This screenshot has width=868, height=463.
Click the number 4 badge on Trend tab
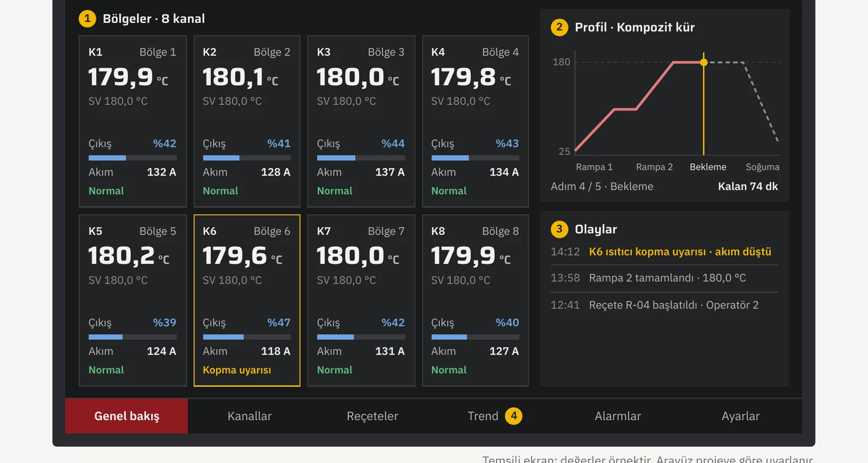(514, 416)
